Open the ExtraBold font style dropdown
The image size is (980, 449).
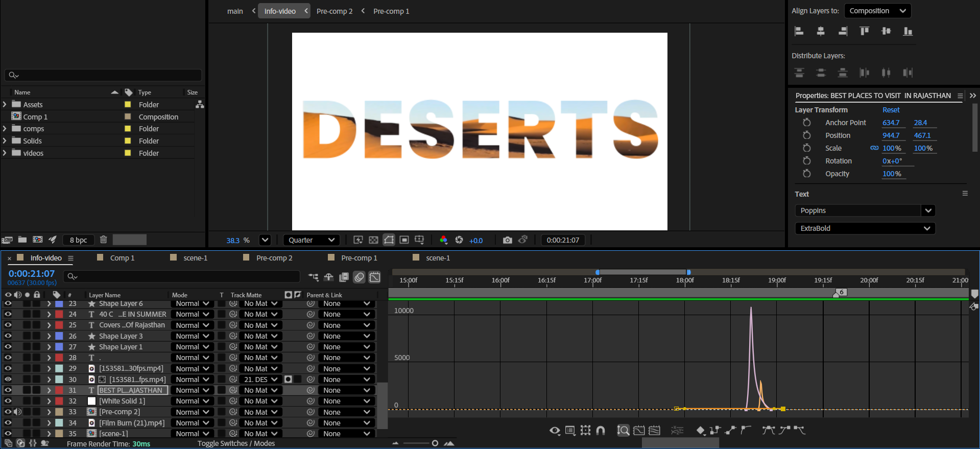[865, 228]
